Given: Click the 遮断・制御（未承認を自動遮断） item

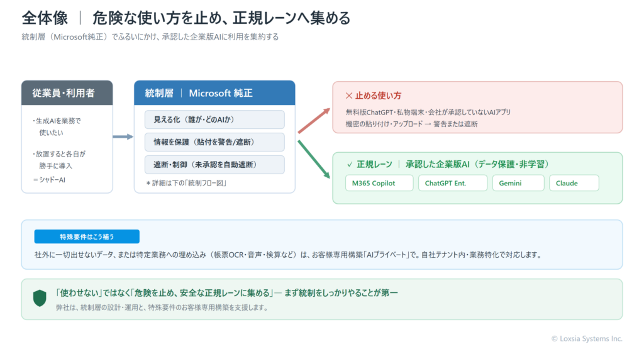Looking at the screenshot, I should (x=214, y=165).
